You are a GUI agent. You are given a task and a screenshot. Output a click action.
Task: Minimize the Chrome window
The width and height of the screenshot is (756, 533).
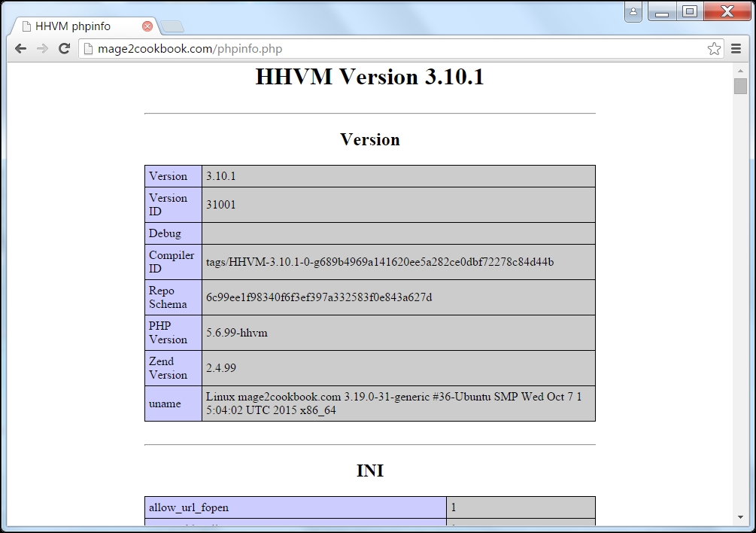tap(662, 11)
